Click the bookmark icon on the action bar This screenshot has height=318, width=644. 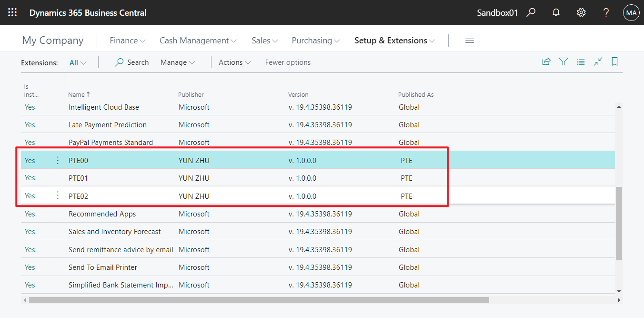pos(614,62)
